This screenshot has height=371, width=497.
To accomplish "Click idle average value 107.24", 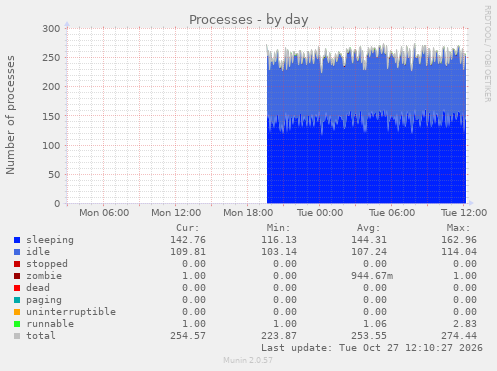I will (x=369, y=252).
